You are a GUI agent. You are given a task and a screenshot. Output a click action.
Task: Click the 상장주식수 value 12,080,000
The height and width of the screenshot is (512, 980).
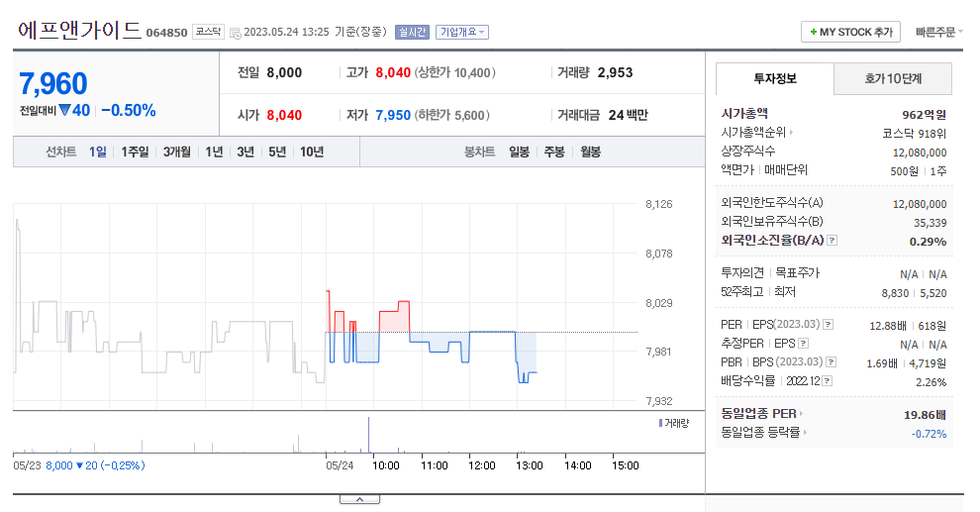(x=920, y=153)
